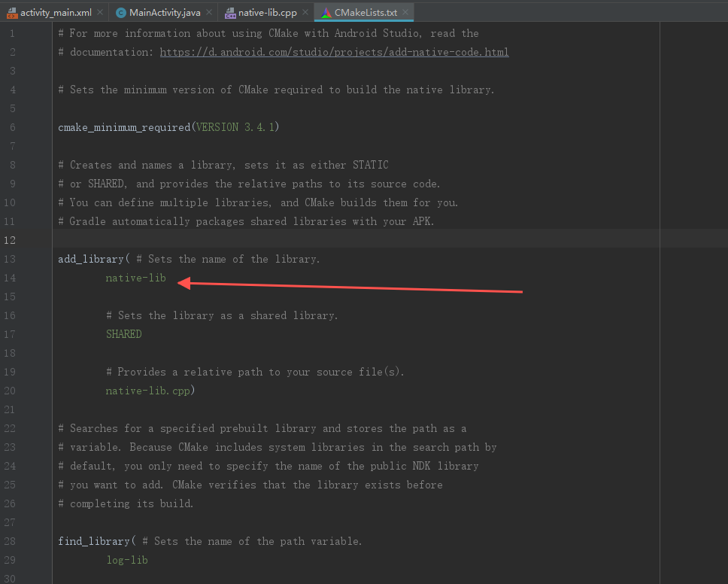Viewport: 728px width, 584px height.
Task: Open the add-native-code documentation link
Action: point(336,52)
